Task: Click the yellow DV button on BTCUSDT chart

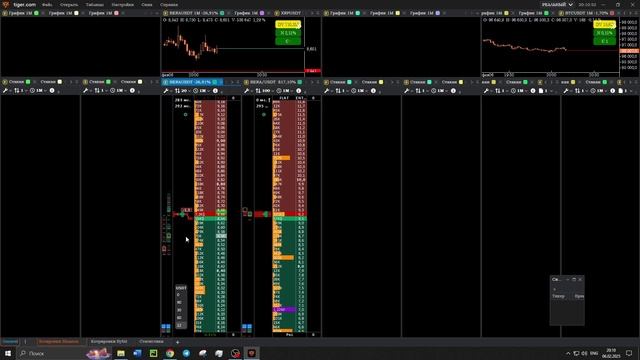Action: coord(604,24)
